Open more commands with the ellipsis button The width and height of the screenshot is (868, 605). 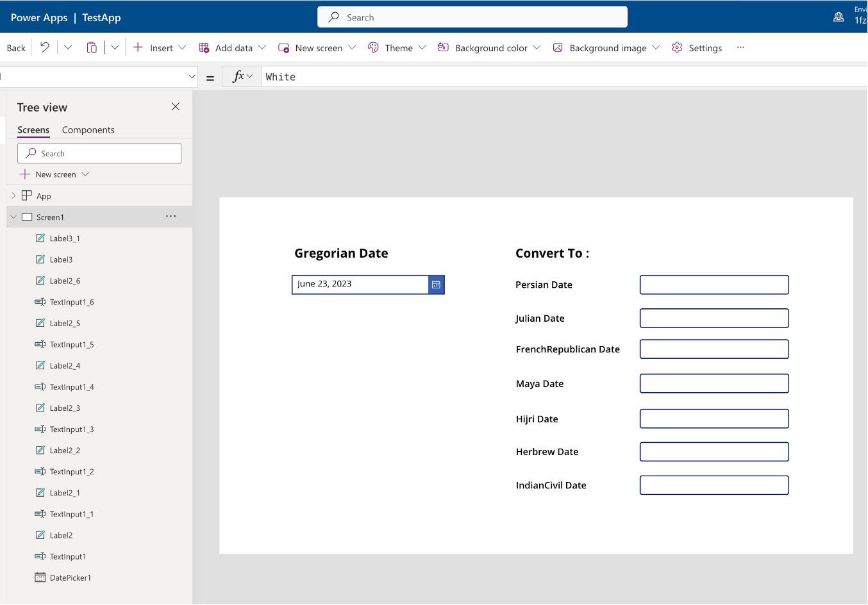pos(740,47)
